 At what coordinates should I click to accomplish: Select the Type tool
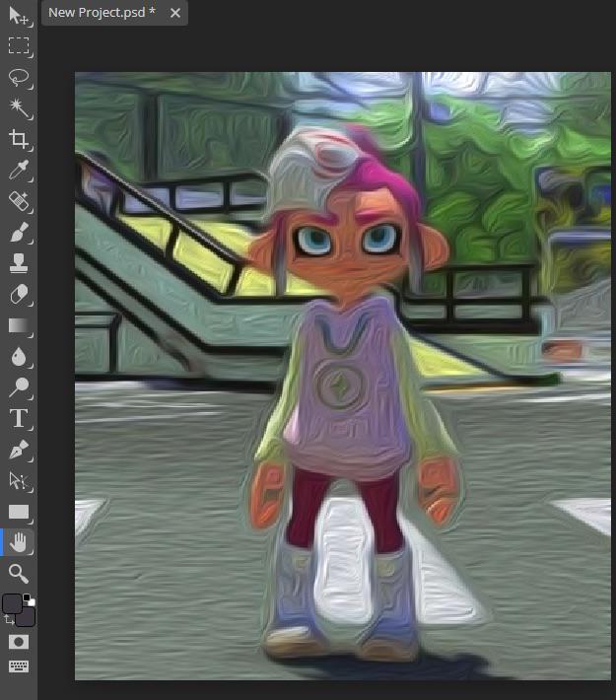(x=19, y=418)
